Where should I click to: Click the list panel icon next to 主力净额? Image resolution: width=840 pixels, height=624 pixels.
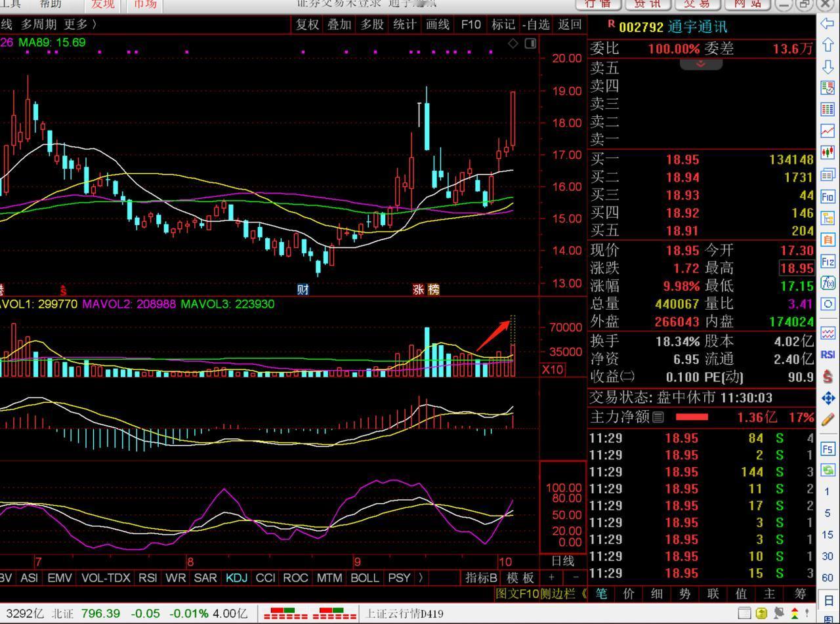658,417
